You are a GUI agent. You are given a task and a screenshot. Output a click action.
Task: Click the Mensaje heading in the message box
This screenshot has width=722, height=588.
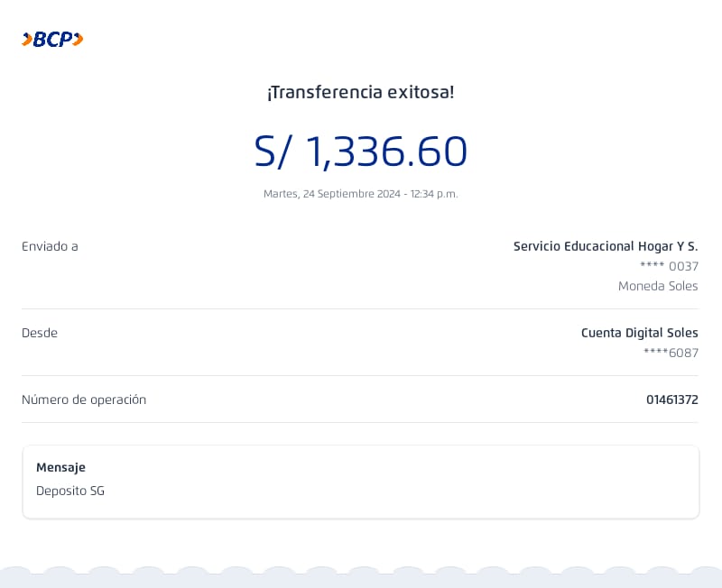60,467
